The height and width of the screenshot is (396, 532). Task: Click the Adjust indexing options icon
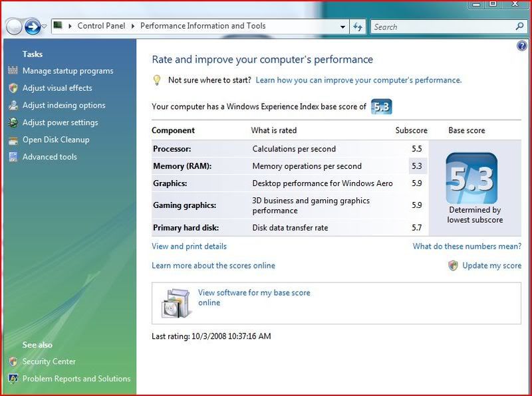(x=13, y=105)
